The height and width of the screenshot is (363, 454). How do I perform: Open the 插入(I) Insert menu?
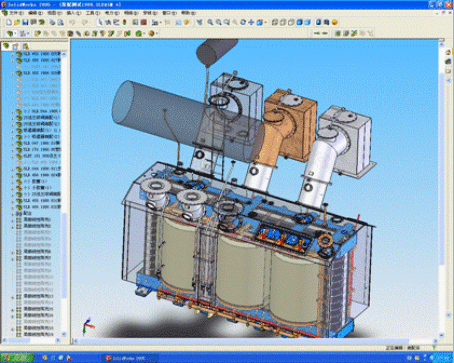tap(74, 13)
